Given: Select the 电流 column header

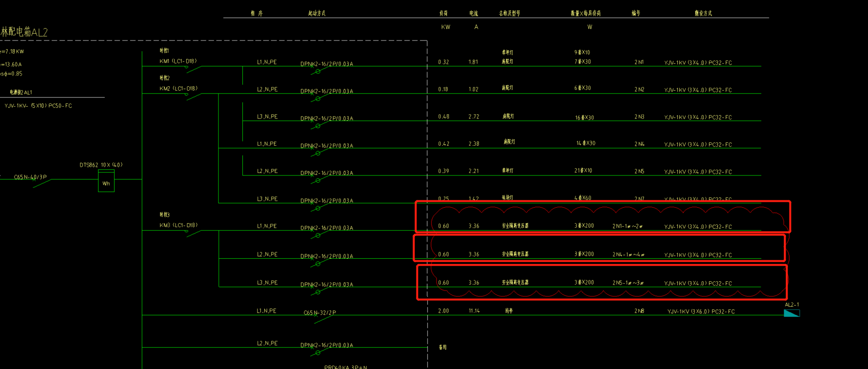Looking at the screenshot, I should [x=474, y=13].
